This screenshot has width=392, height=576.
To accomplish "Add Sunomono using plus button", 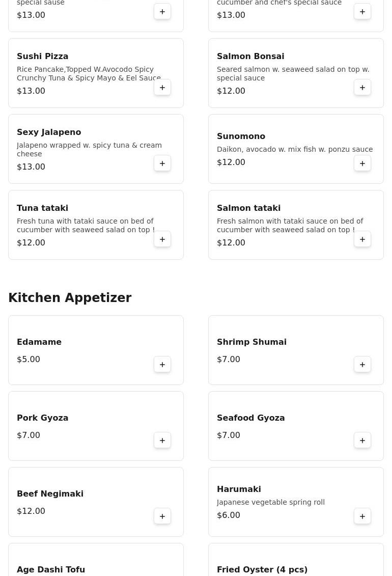I will 362,163.
